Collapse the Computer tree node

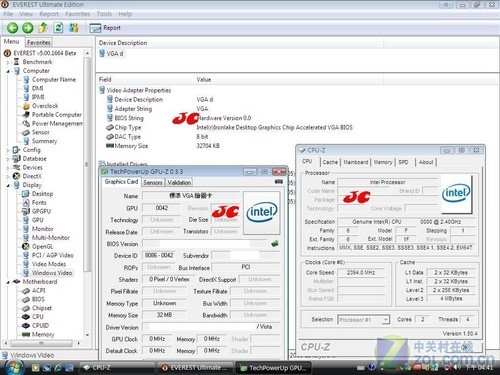pos(8,71)
